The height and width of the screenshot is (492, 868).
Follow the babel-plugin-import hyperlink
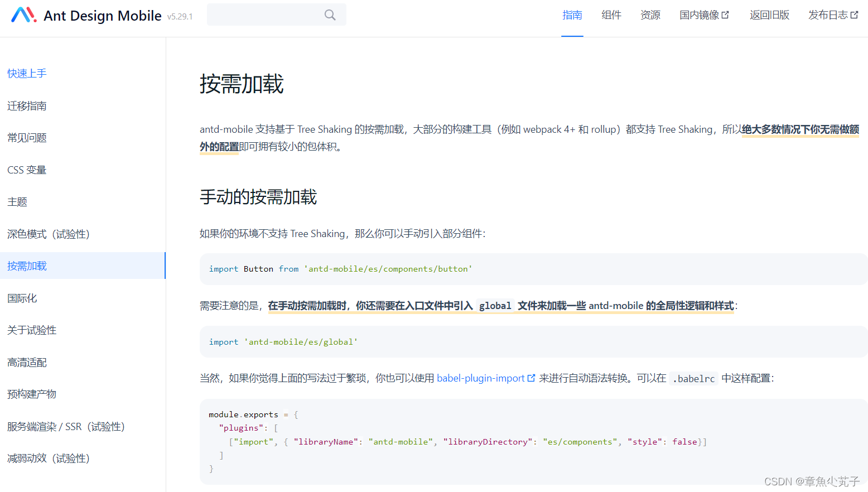pos(481,378)
